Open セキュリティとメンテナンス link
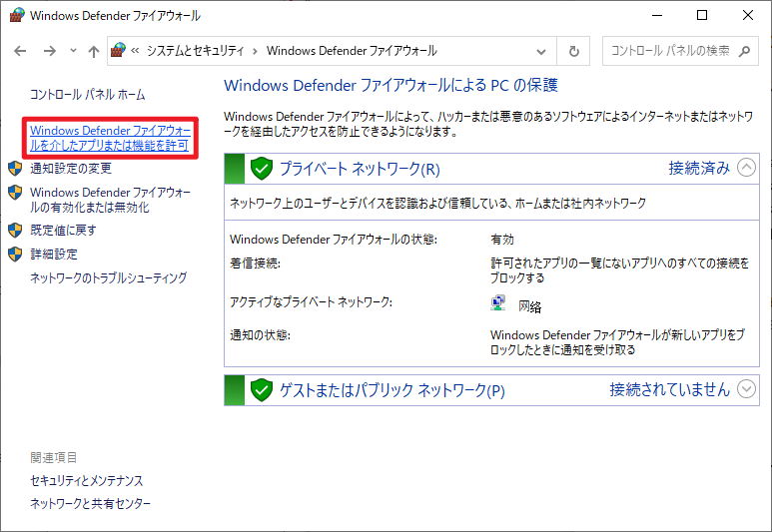772x532 pixels. [x=87, y=480]
